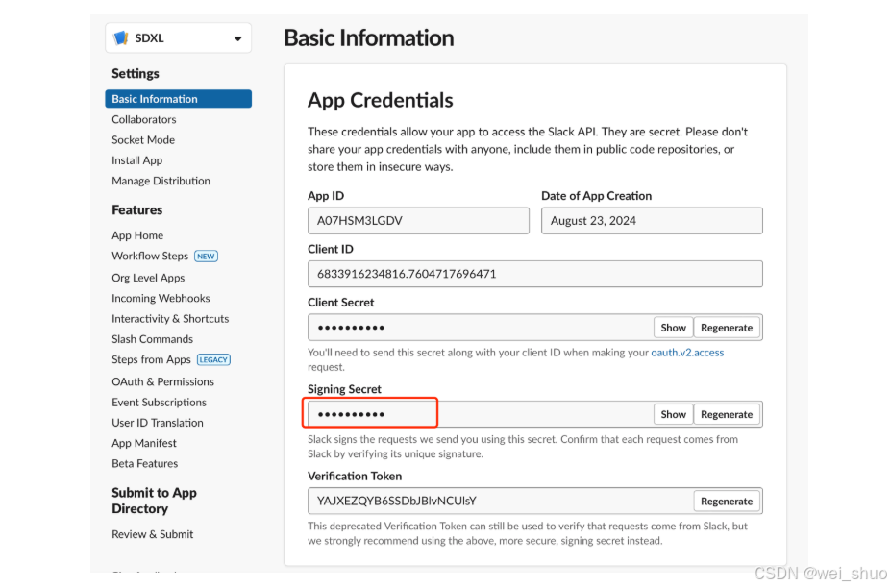Screen dimensions: 891x588
Task: Open the oauth.v2.access link
Action: point(687,353)
